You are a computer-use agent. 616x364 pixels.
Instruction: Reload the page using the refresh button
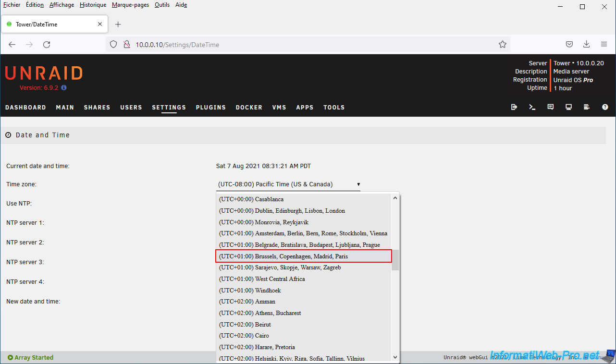coord(47,44)
